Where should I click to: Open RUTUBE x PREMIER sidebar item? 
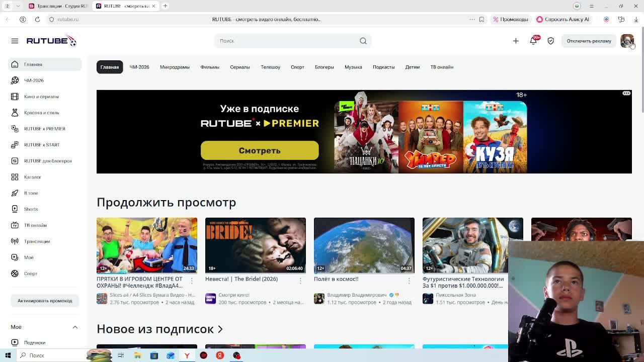(x=45, y=129)
